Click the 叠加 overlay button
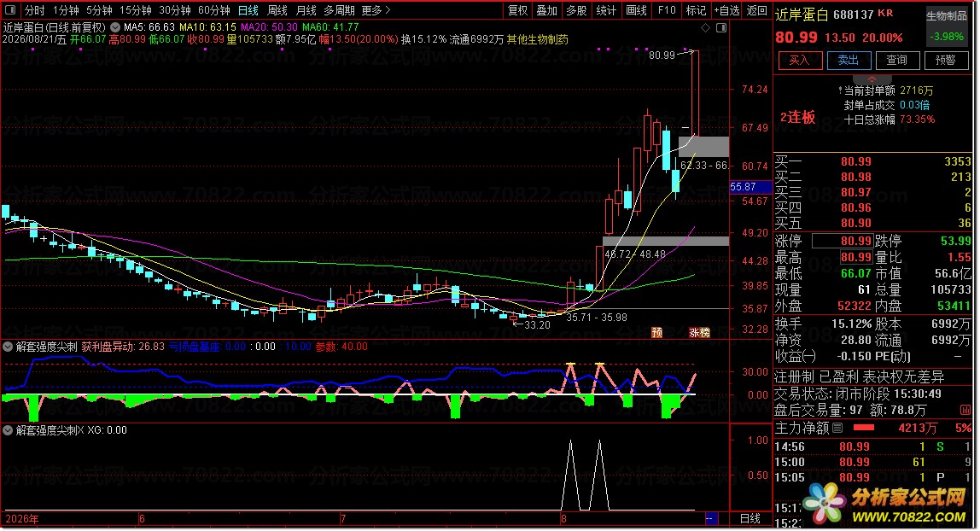The width and height of the screenshot is (980, 531). pos(546,10)
